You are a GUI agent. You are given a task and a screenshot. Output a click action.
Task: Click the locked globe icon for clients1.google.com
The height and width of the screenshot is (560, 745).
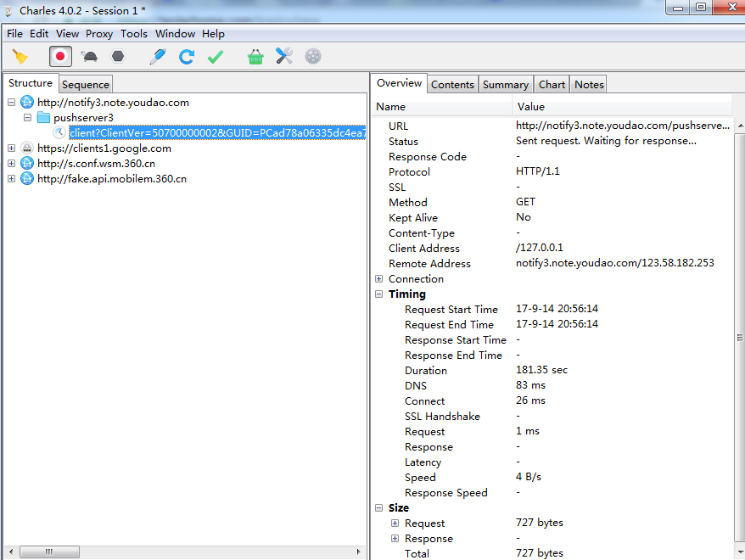(x=27, y=148)
